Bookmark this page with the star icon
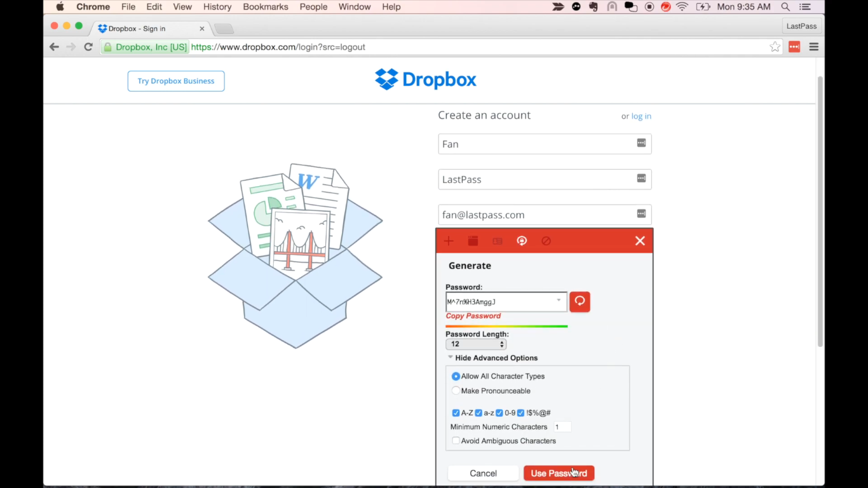 coord(775,47)
